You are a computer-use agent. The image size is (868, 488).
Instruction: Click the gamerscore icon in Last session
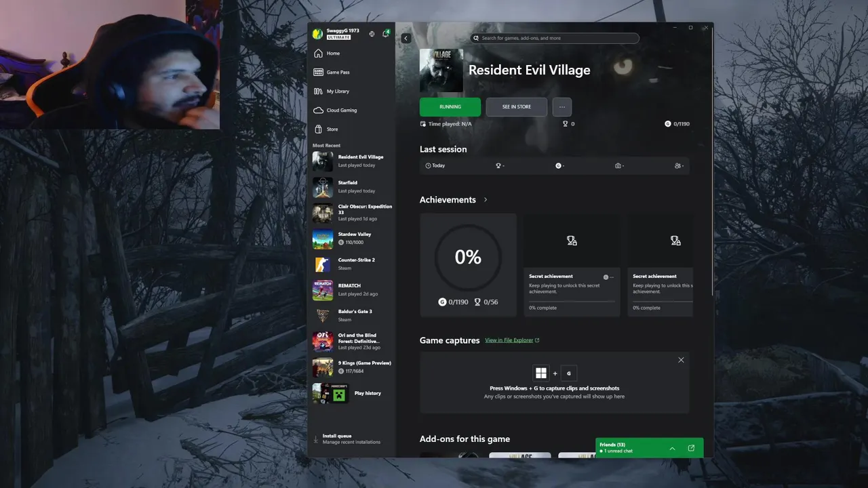coord(559,165)
